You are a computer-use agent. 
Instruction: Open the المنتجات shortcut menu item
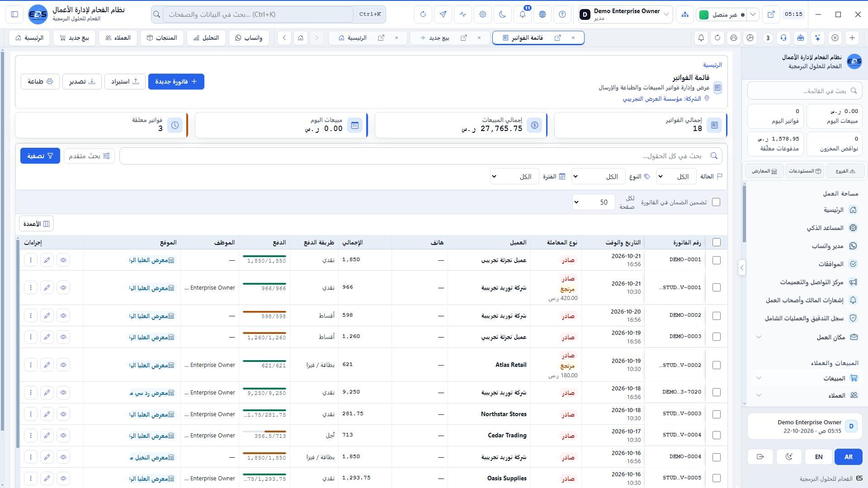point(162,38)
